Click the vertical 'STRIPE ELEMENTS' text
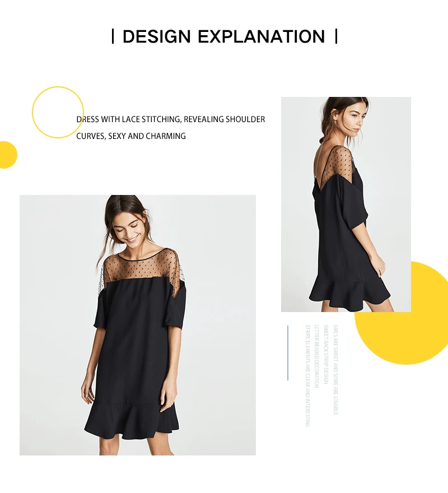Image resolution: width=448 pixels, height=493 pixels. pyautogui.click(x=307, y=376)
